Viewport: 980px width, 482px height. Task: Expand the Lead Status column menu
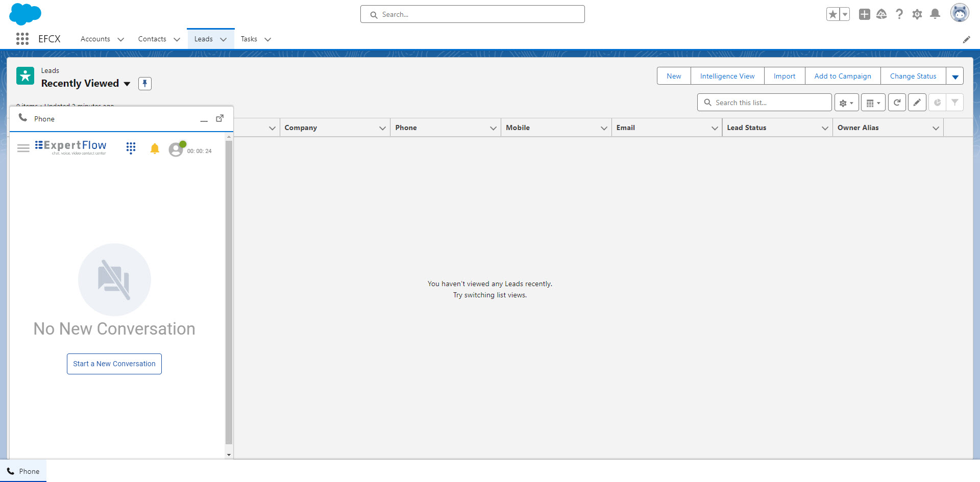pos(825,128)
